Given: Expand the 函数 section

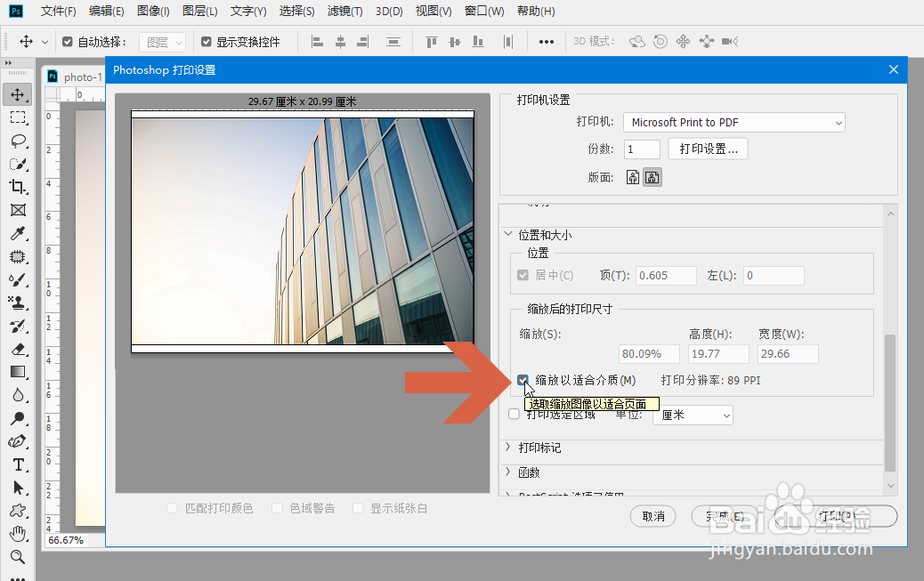Looking at the screenshot, I should (x=508, y=472).
